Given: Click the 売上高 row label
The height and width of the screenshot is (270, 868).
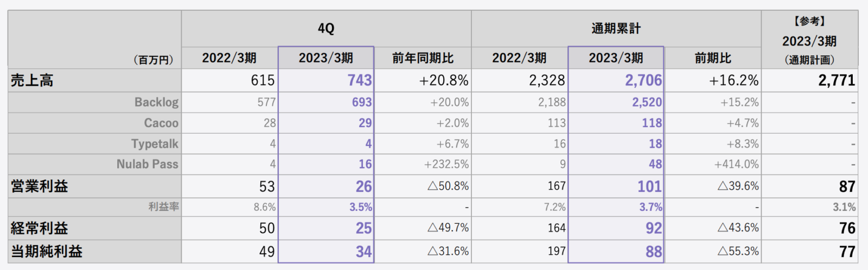Looking at the screenshot, I should click(x=33, y=81).
